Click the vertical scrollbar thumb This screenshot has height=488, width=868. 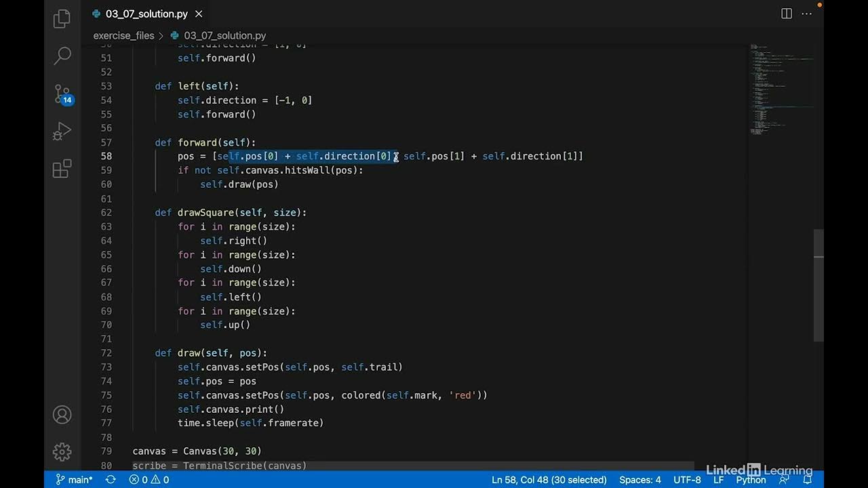tap(818, 285)
